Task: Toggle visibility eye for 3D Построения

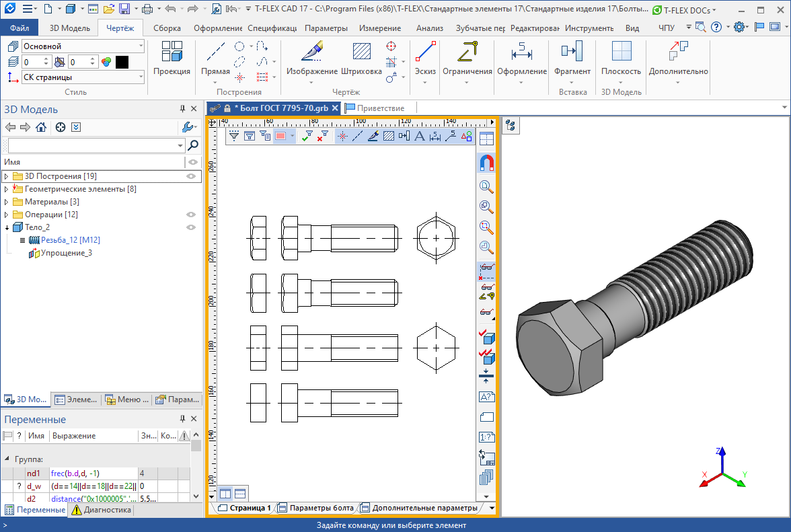Action: click(192, 176)
